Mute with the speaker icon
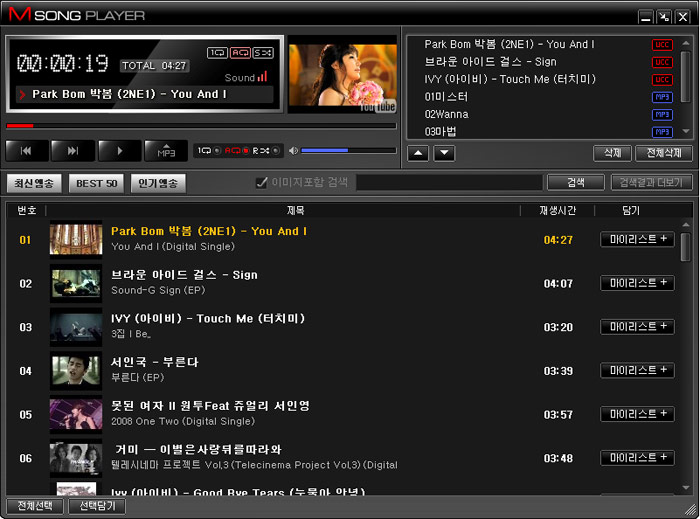 click(x=293, y=151)
